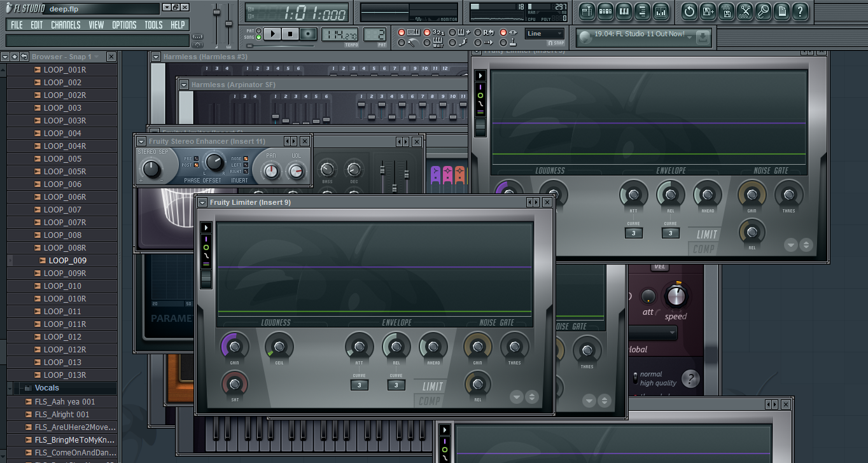
Task: Open the Line snap dropdown
Action: coord(545,34)
